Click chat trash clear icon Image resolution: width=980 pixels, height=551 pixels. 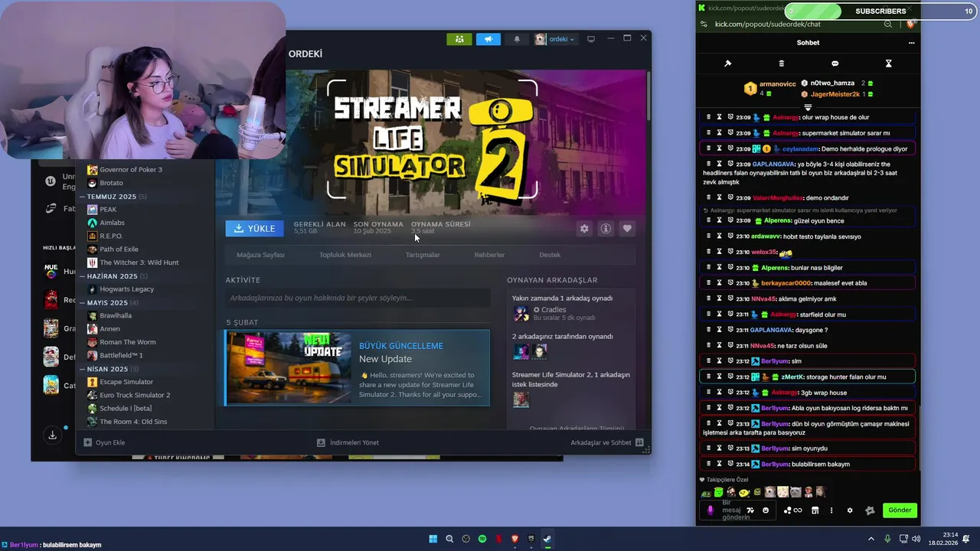tap(781, 64)
